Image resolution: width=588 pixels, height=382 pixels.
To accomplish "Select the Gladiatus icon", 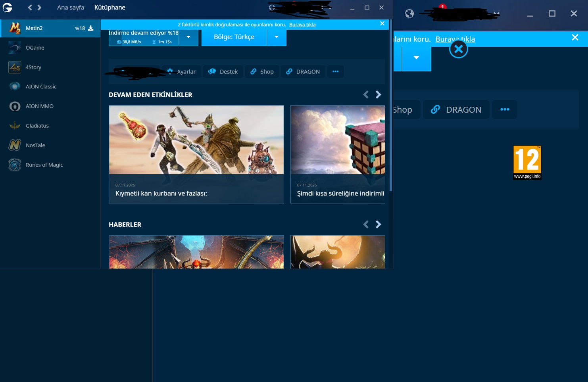I will coord(15,126).
